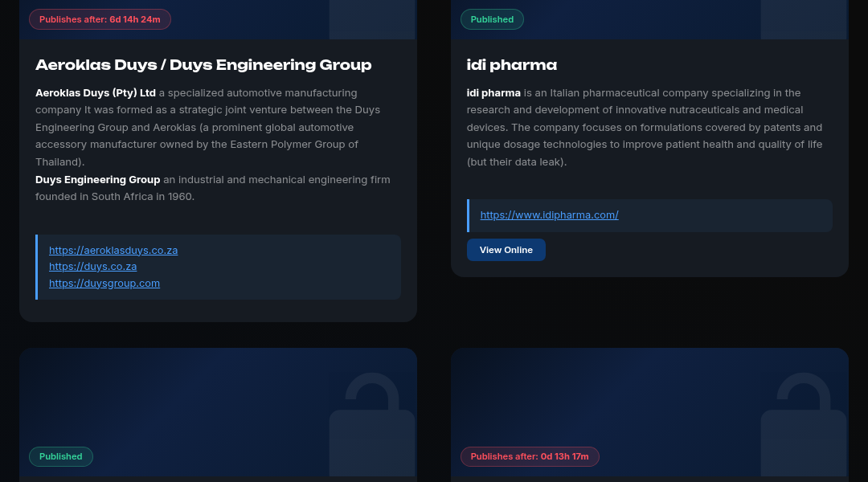Click the View Online button

[x=506, y=250]
